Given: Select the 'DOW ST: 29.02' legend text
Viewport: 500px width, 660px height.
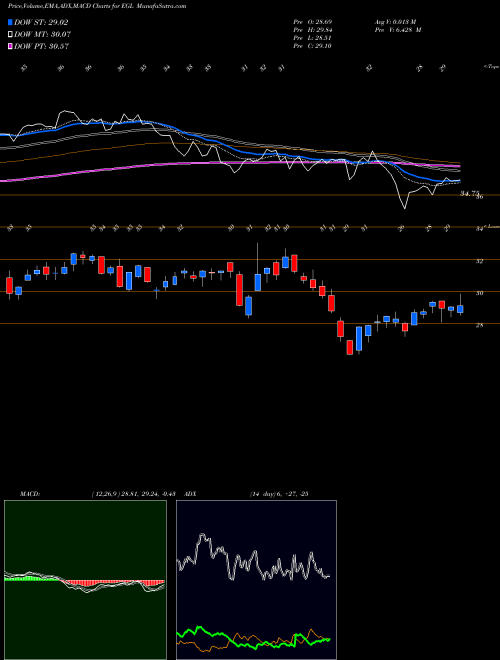Looking at the screenshot, I should (x=41, y=22).
